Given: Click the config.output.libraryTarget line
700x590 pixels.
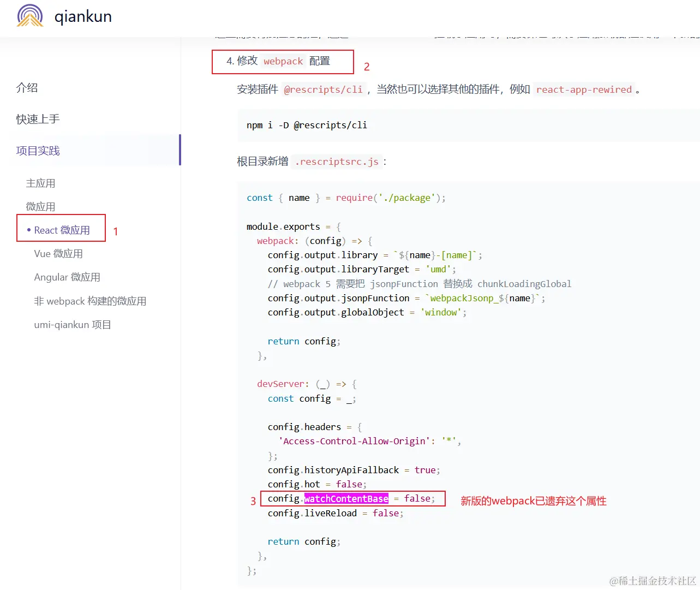Looking at the screenshot, I should point(362,269).
